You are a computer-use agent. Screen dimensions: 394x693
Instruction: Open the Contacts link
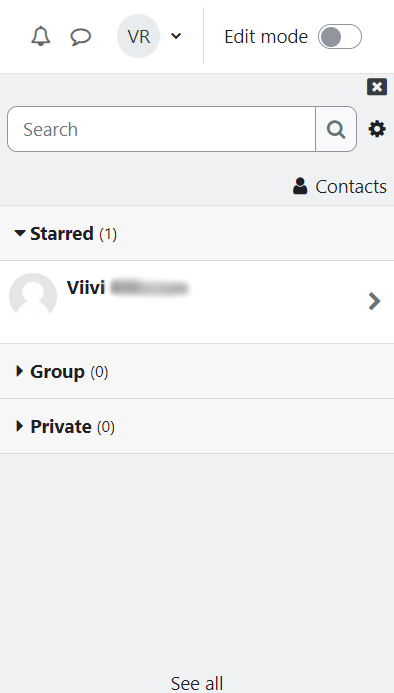click(x=340, y=186)
